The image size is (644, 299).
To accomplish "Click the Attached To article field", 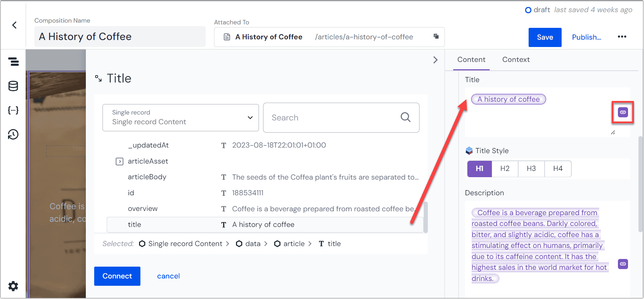I will coord(329,37).
